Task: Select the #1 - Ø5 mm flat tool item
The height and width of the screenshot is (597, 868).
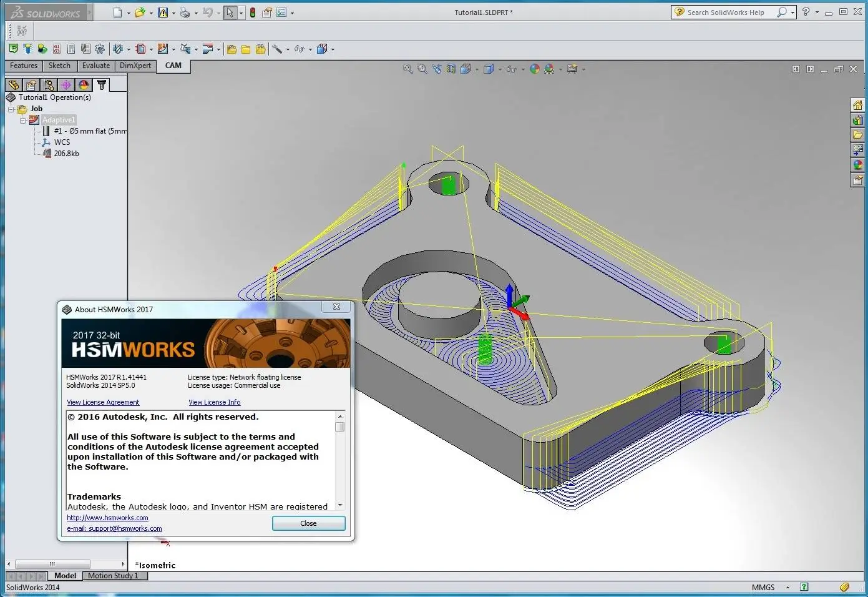Action: (x=90, y=131)
